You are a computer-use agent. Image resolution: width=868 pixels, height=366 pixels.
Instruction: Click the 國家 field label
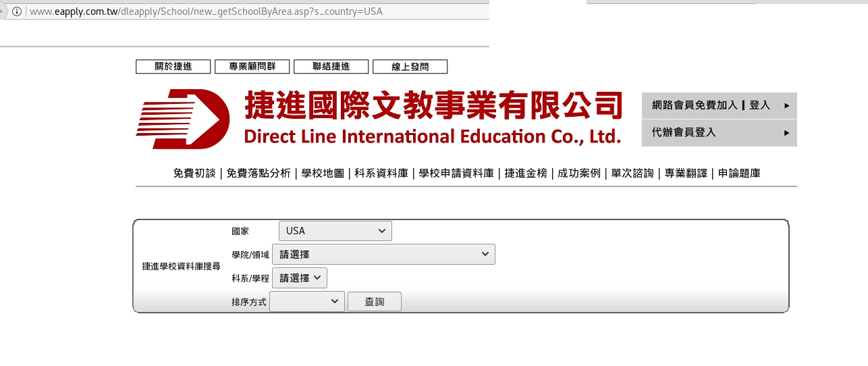coord(240,231)
